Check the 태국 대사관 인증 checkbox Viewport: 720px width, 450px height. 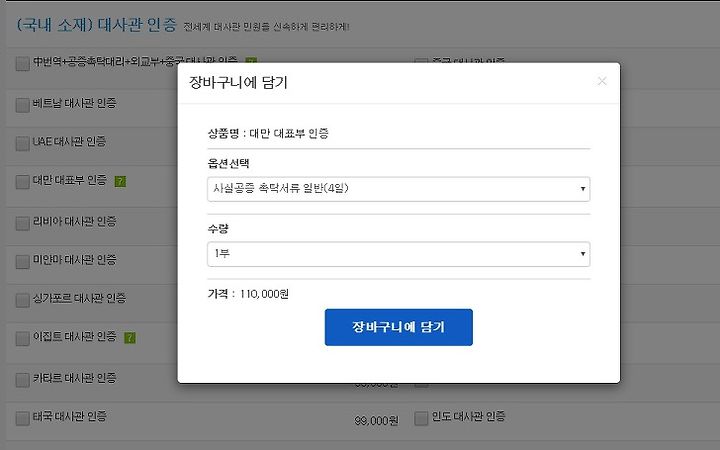(22, 418)
